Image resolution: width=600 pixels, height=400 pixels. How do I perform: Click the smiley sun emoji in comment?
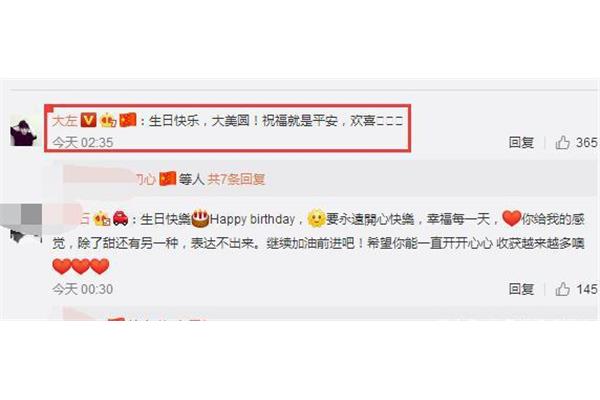[316, 219]
